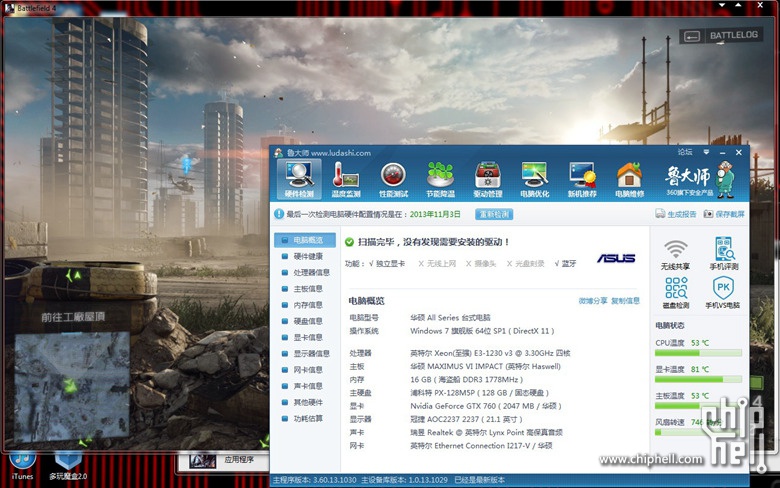
Task: Open 无线共享 Wi-Fi sharing tool
Action: click(x=676, y=255)
